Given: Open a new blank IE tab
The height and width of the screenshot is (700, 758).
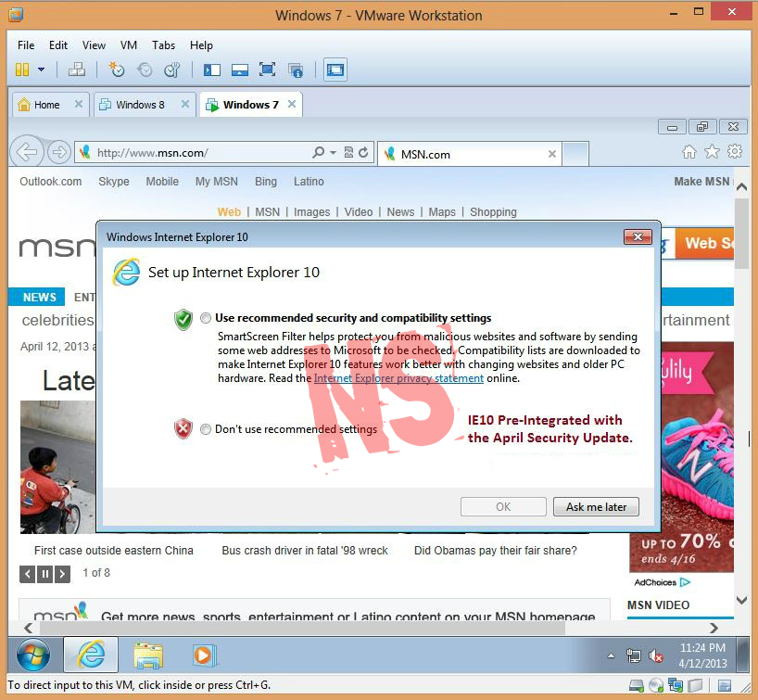Looking at the screenshot, I should [x=575, y=154].
